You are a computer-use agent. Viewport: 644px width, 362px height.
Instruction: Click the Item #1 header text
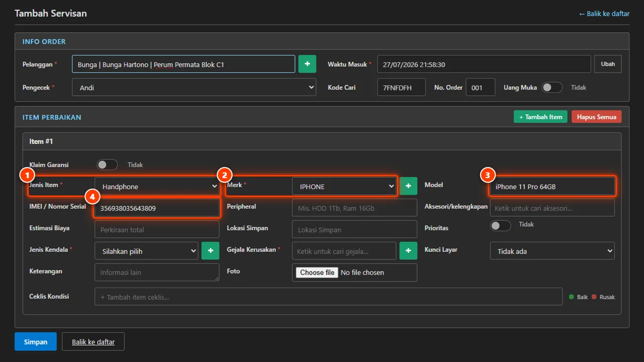41,141
